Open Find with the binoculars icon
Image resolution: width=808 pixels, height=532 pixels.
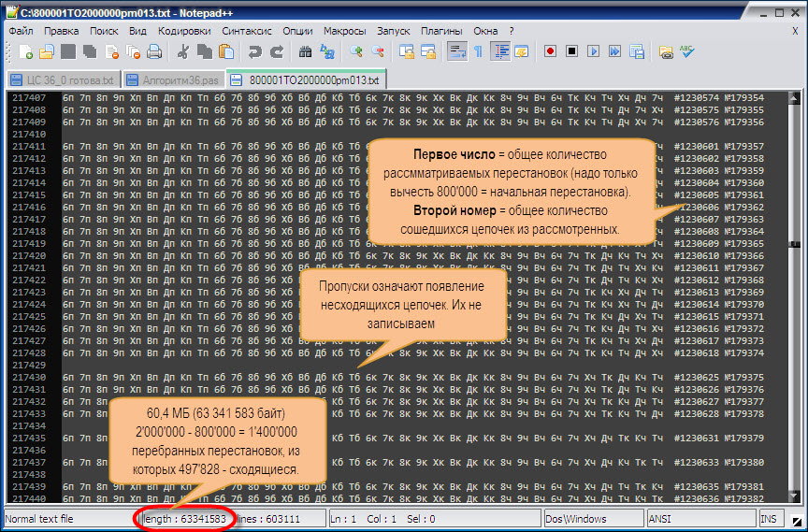(x=305, y=51)
